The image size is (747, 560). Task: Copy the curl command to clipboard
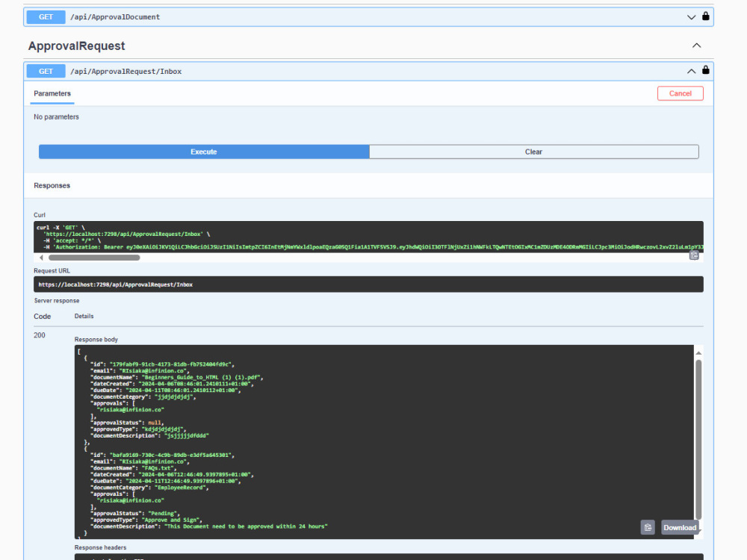coord(694,255)
